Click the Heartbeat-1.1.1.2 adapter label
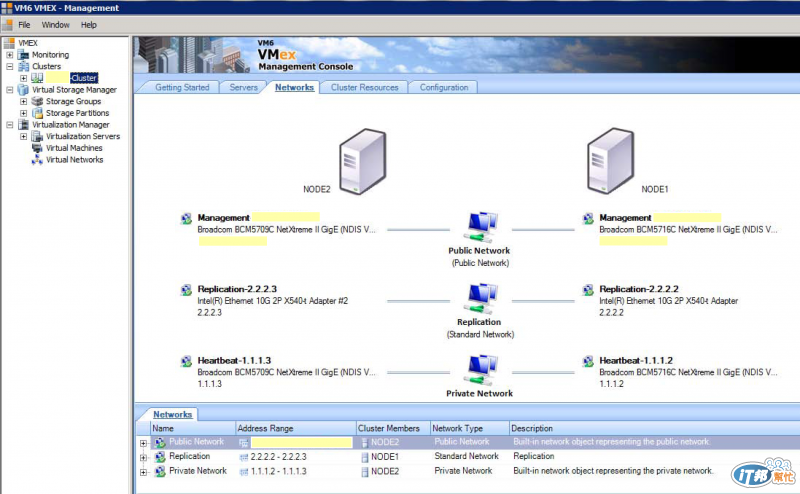 point(636,360)
